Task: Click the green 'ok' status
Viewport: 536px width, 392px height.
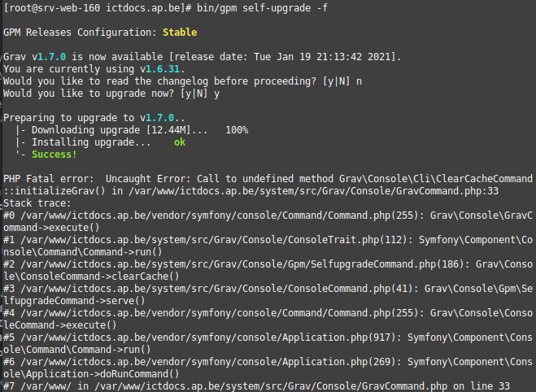Action: coord(180,142)
